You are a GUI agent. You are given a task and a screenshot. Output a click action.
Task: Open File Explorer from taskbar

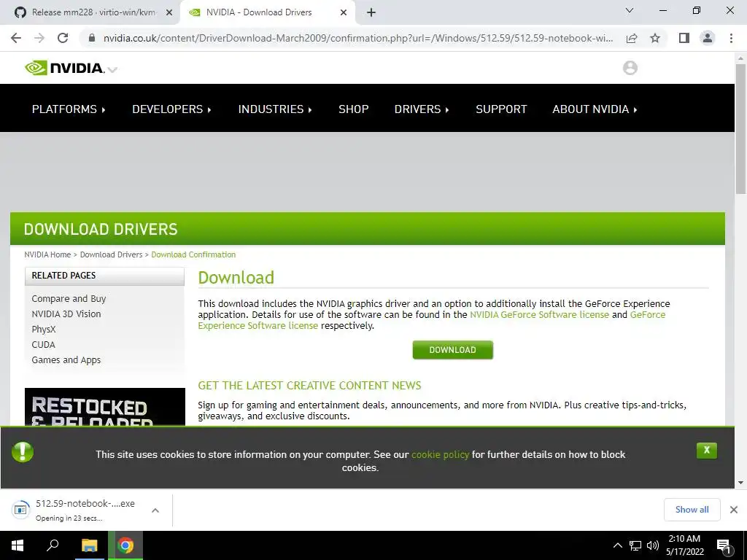pos(89,545)
